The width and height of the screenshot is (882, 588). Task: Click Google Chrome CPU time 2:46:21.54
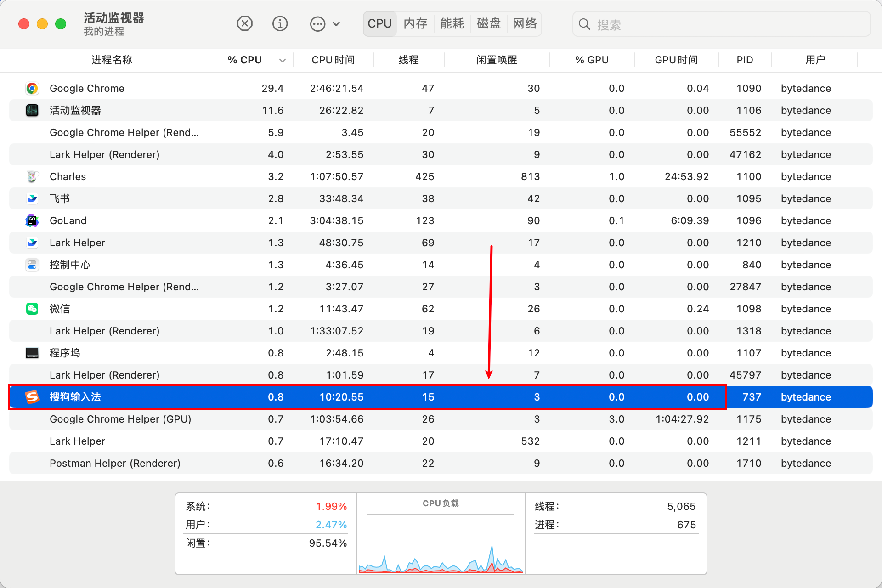click(x=337, y=88)
